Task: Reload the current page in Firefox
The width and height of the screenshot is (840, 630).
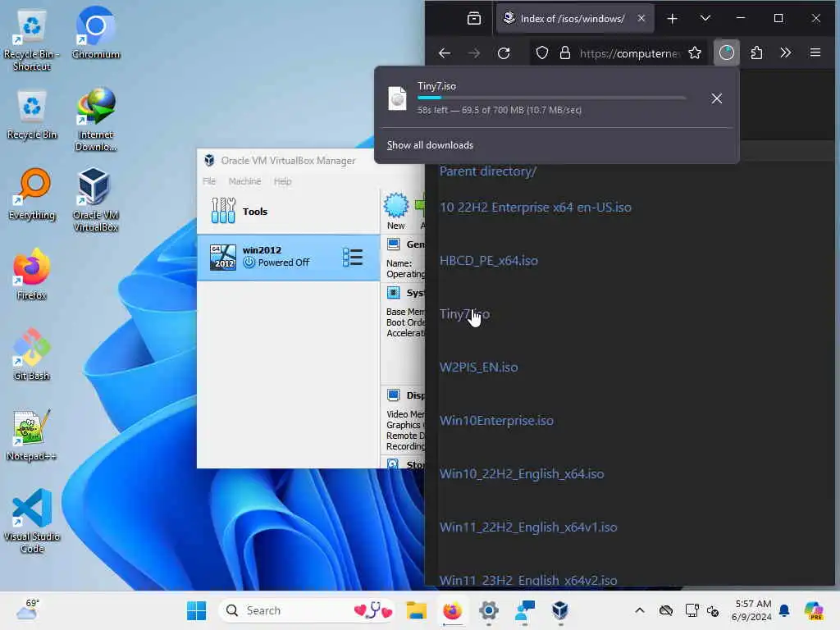Action: pyautogui.click(x=504, y=53)
